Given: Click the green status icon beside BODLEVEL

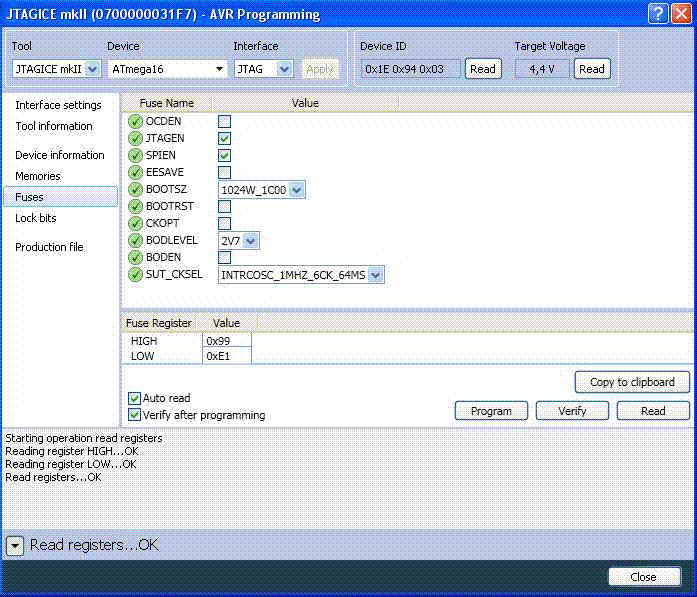Looking at the screenshot, I should pos(135,240).
